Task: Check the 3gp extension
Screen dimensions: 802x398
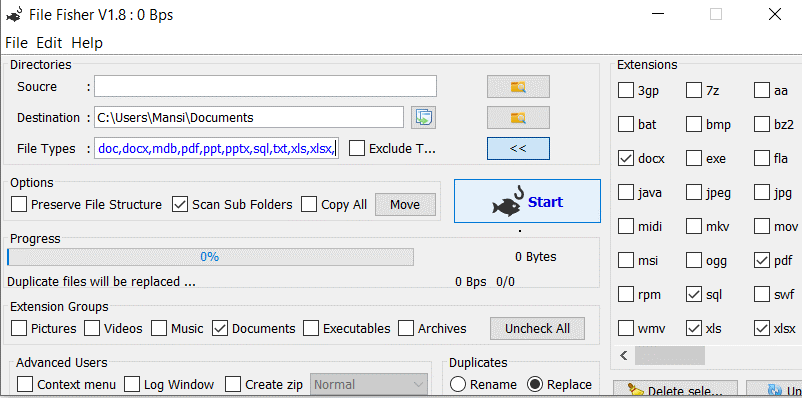Action: pyautogui.click(x=626, y=91)
